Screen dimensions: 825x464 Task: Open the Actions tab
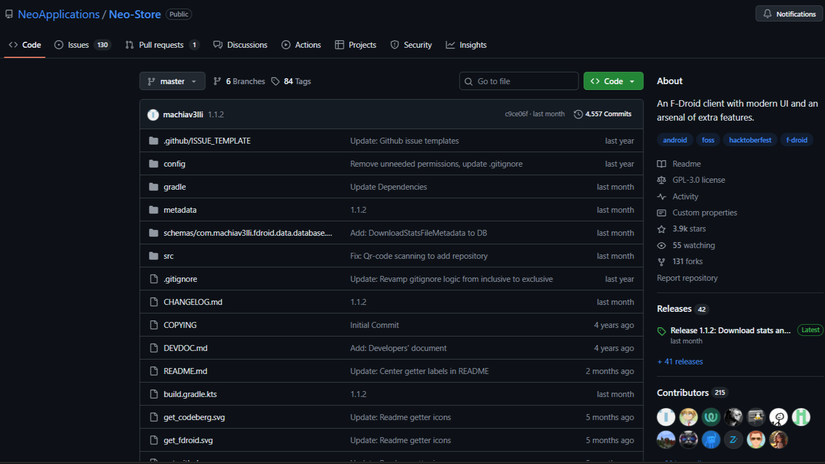click(x=301, y=45)
